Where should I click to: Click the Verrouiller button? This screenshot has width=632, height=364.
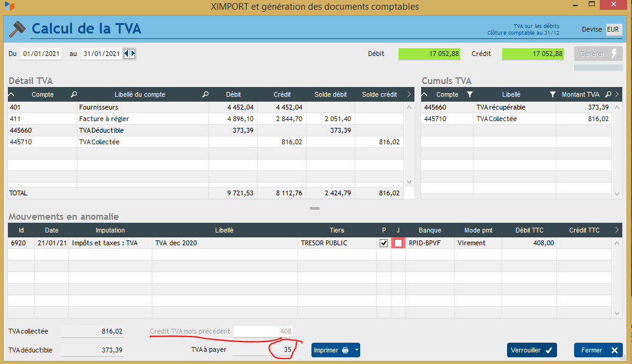531,350
